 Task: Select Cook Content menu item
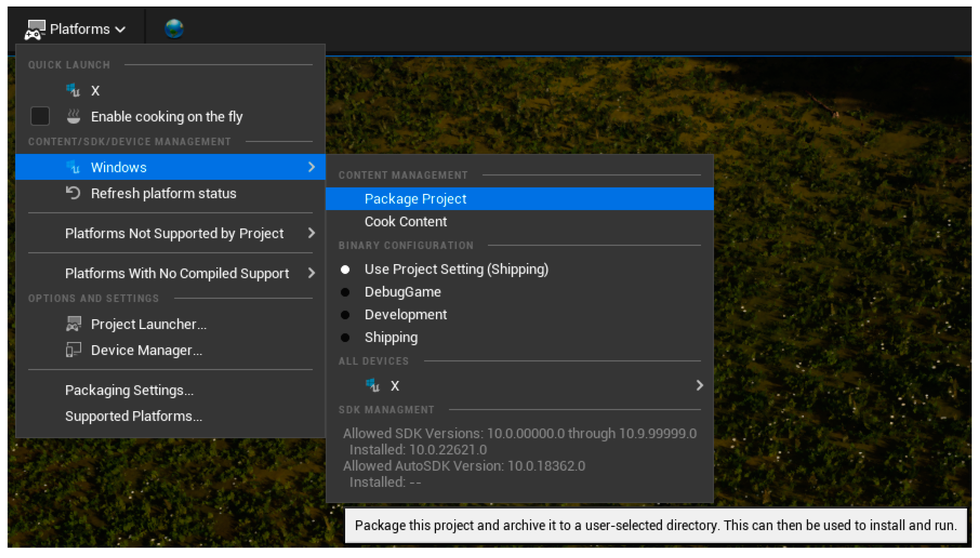coord(405,221)
